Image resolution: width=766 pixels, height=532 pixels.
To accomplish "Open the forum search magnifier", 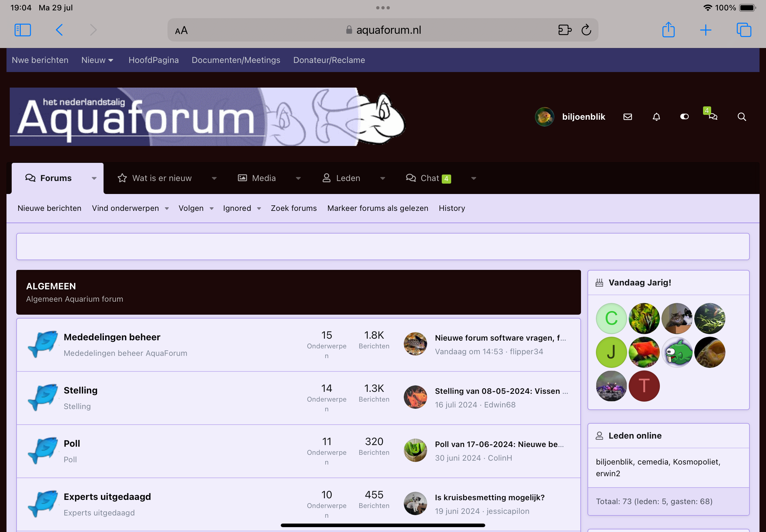I will (742, 117).
